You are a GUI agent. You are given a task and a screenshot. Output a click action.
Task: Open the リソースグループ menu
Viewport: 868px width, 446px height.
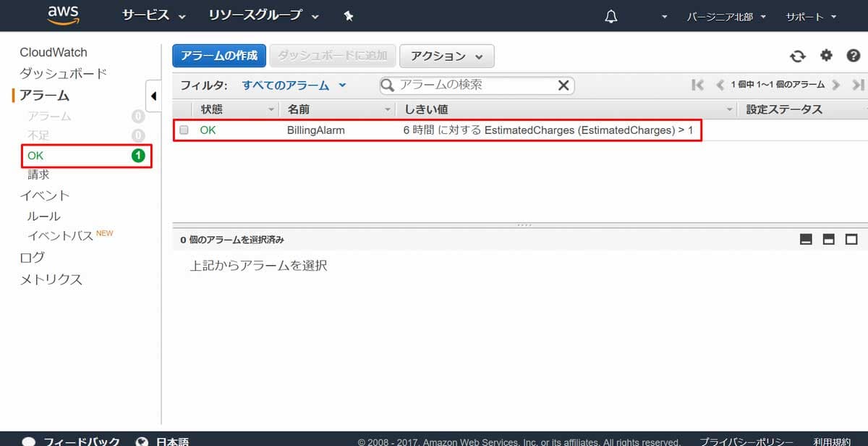coord(263,16)
